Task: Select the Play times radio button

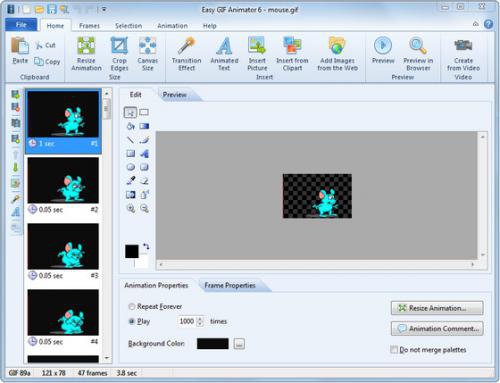Action: 132,321
